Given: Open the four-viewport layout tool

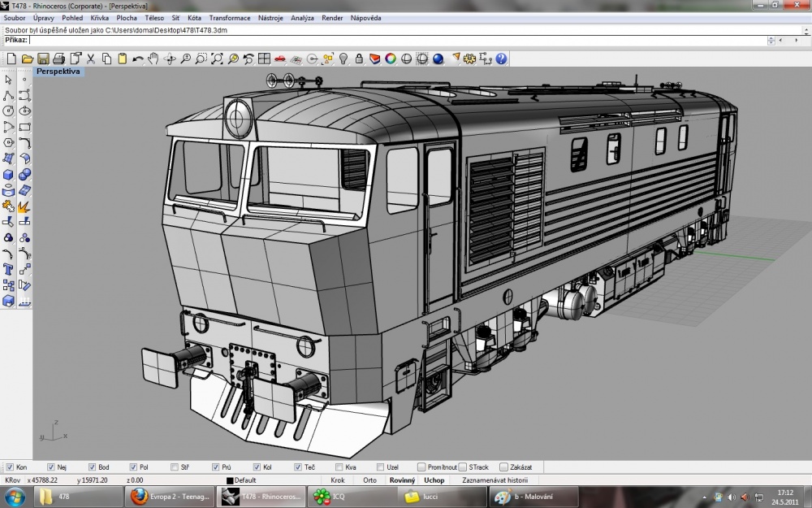Looking at the screenshot, I should pos(264,59).
